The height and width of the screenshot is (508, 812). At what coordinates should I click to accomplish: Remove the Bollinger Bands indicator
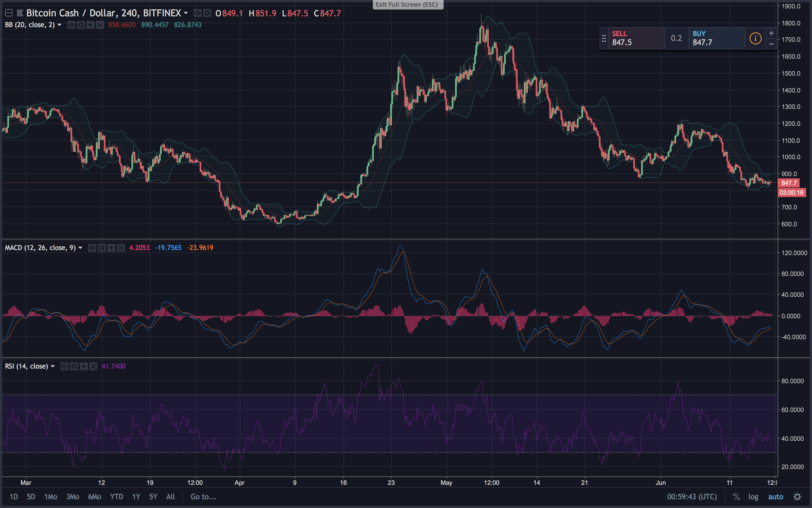100,25
